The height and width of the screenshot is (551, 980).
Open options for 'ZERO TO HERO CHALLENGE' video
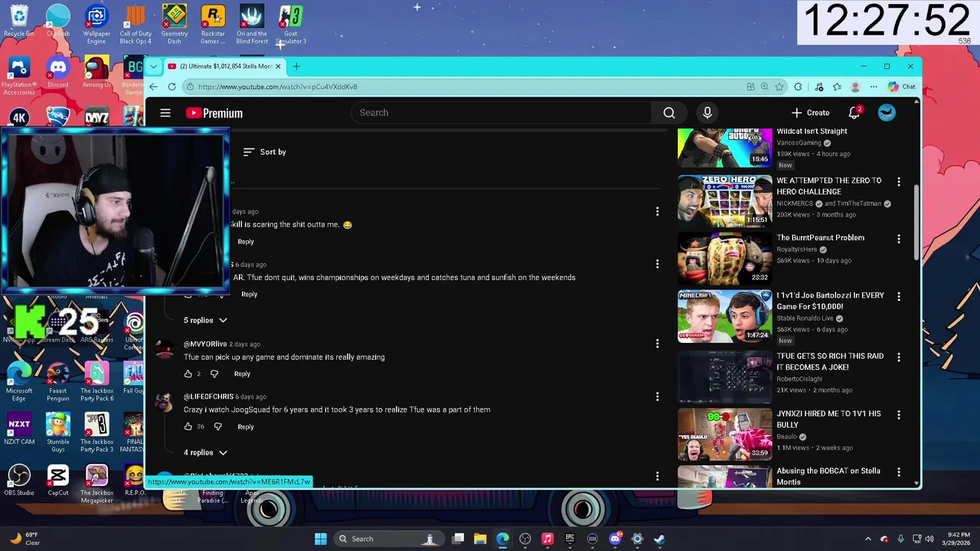899,181
